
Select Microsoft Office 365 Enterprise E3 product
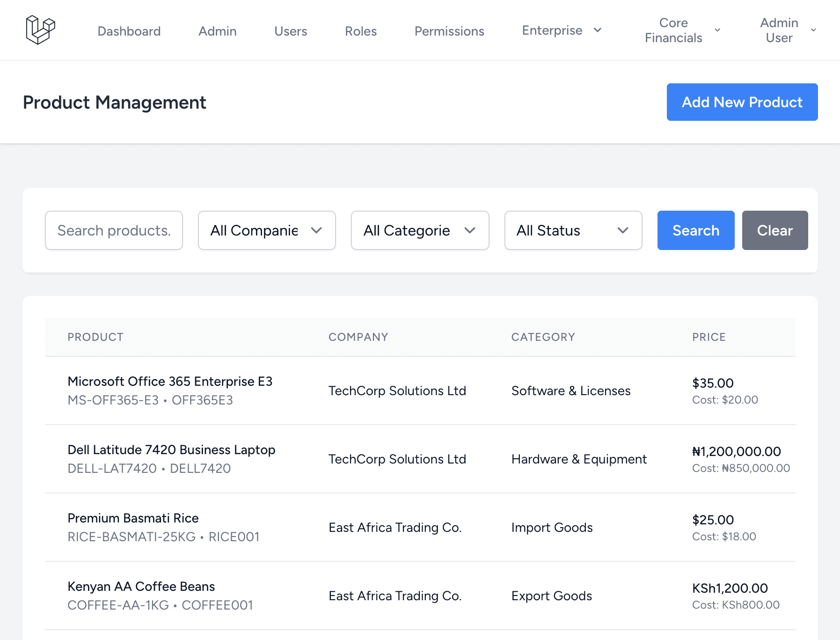[170, 381]
